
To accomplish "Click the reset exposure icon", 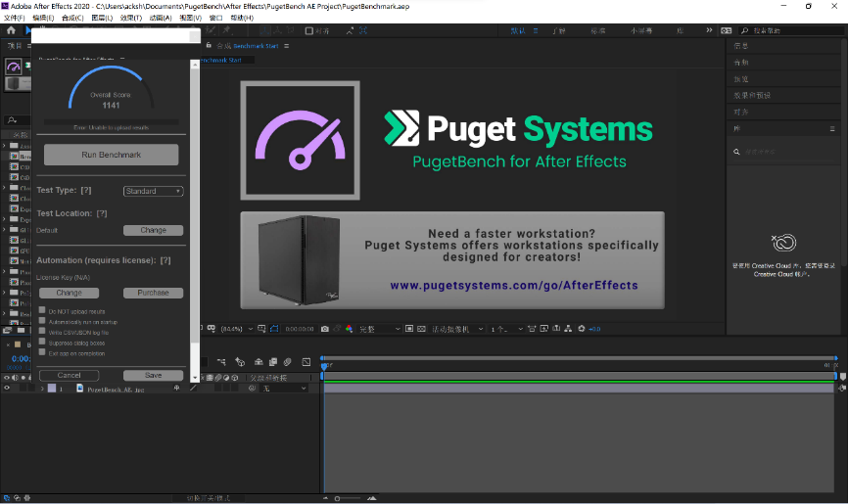I will (582, 328).
